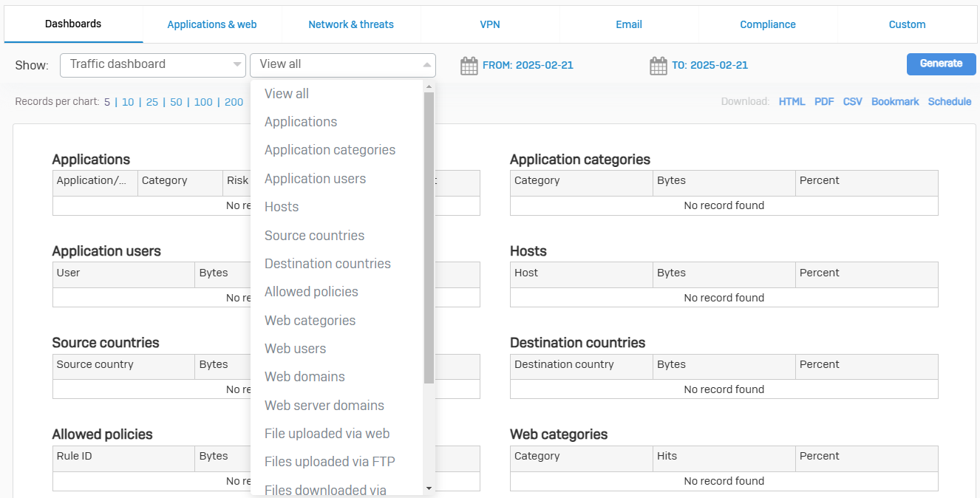Click the TO date calendar icon
This screenshot has width=980, height=498.
point(659,66)
